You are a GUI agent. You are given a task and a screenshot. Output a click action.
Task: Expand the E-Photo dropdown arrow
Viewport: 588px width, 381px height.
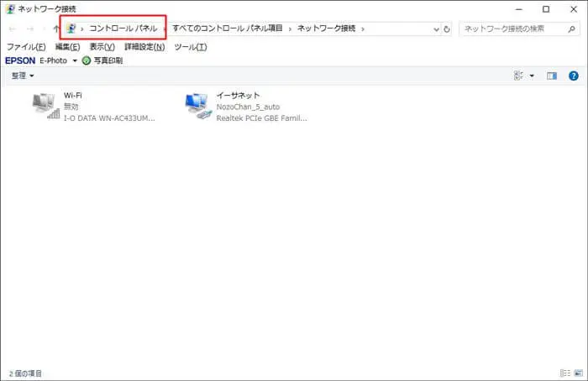click(75, 61)
